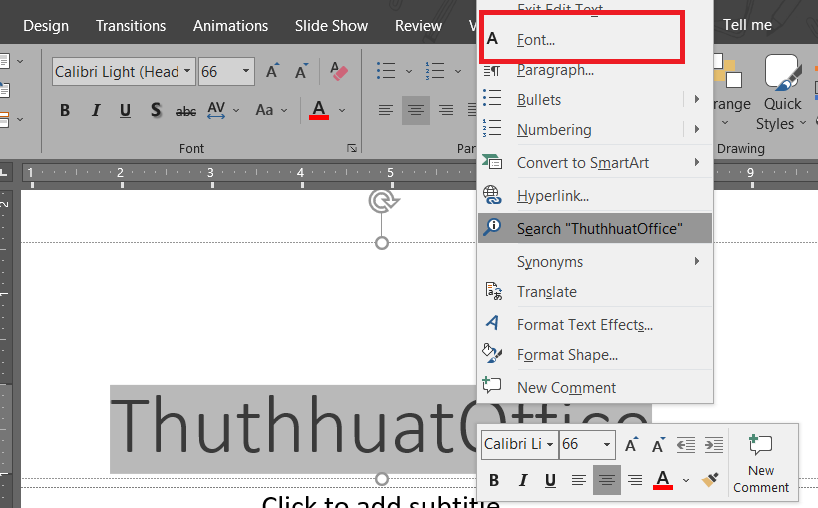Decrease list level on the mini toolbar
Screen dimensions: 818x508
click(686, 445)
